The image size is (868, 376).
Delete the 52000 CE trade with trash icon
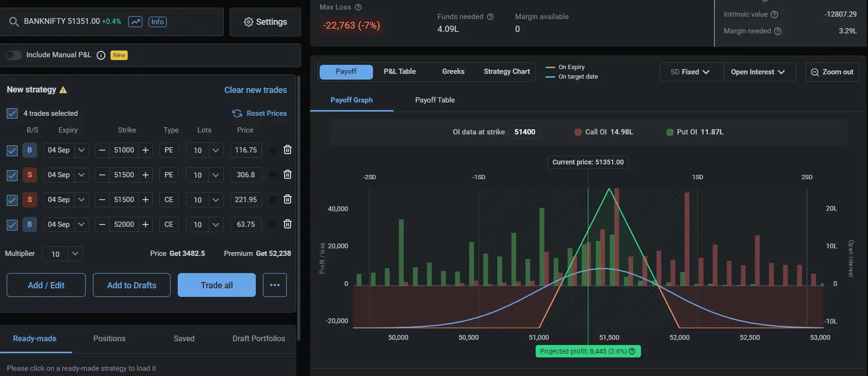tap(287, 224)
